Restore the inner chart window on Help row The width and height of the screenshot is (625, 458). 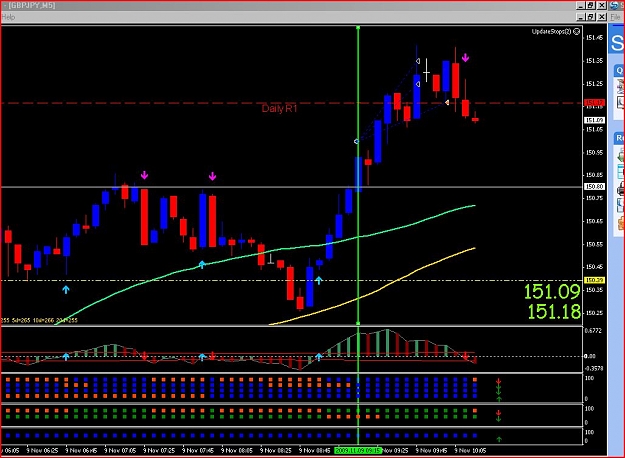click(591, 17)
